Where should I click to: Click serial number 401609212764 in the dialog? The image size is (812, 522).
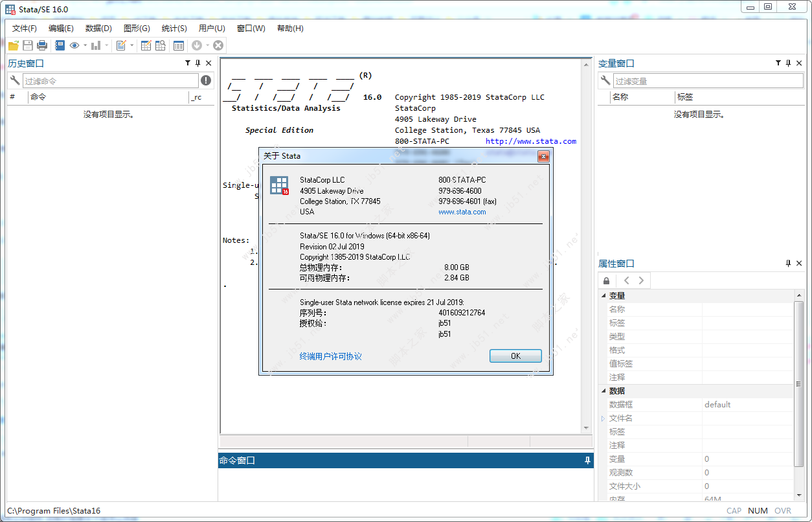pyautogui.click(x=462, y=313)
